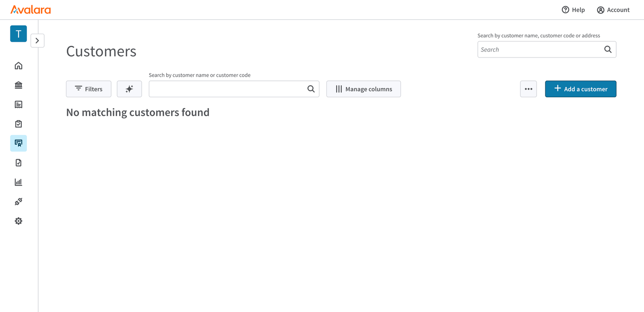Open the Home icon in sidebar
The width and height of the screenshot is (644, 312).
[x=19, y=66]
